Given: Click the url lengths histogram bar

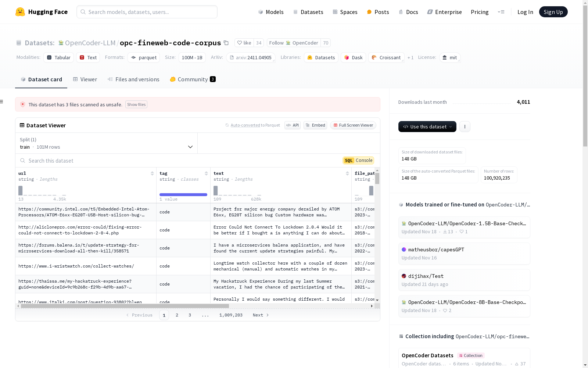Looking at the screenshot, I should click(x=21, y=191).
